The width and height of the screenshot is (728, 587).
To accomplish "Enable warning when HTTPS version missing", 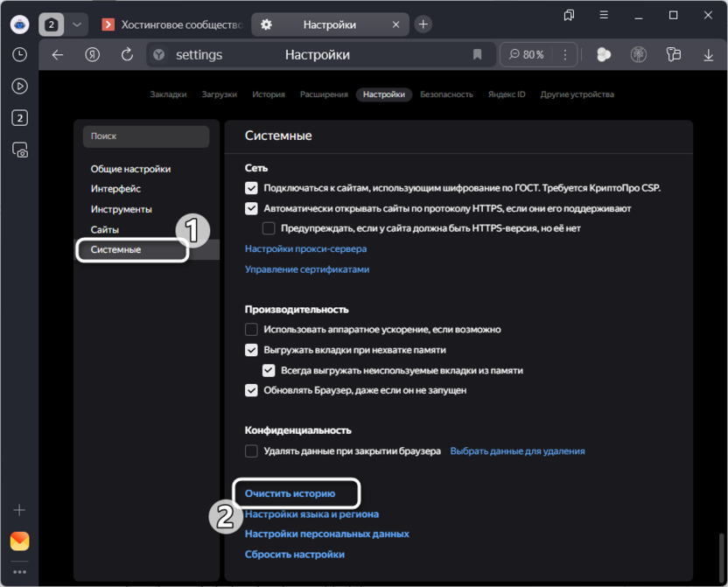I will click(269, 228).
